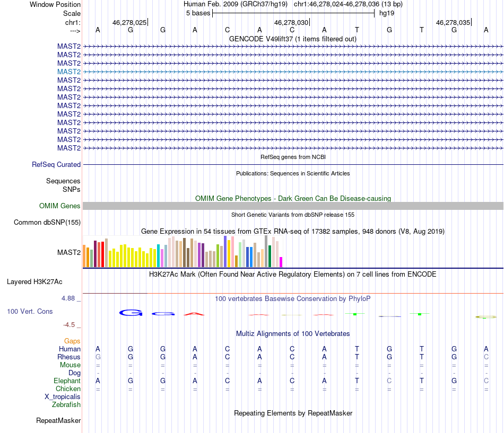Click the Layered H3K27Ac track label
Screen dimensions: 504x433
(x=34, y=282)
